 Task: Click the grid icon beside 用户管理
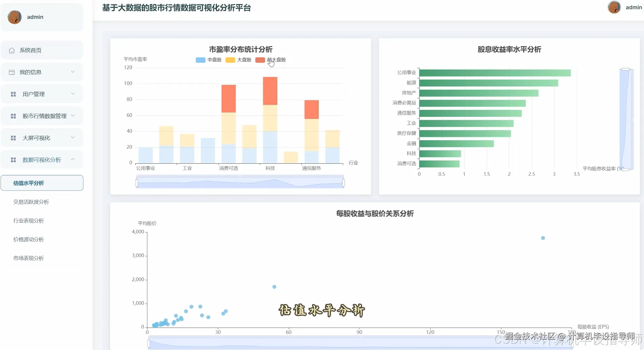click(13, 94)
